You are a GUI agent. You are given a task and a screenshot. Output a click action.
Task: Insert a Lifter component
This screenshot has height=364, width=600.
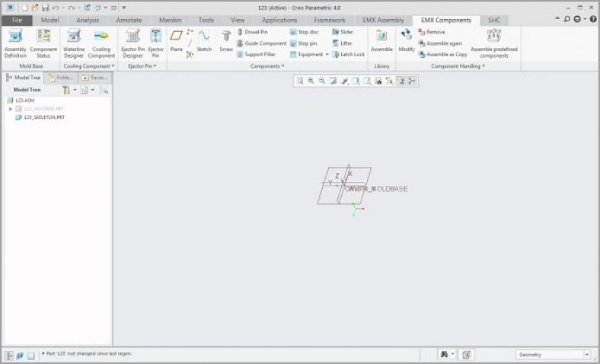click(x=342, y=43)
